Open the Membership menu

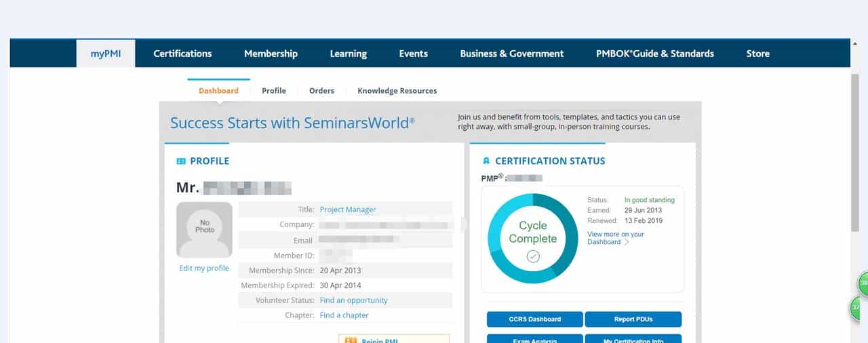pyautogui.click(x=271, y=54)
